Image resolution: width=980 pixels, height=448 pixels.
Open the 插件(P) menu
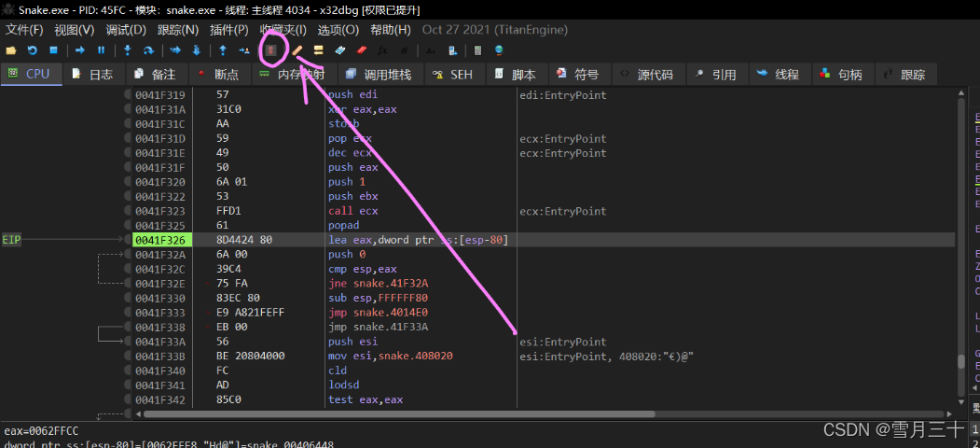[229, 30]
